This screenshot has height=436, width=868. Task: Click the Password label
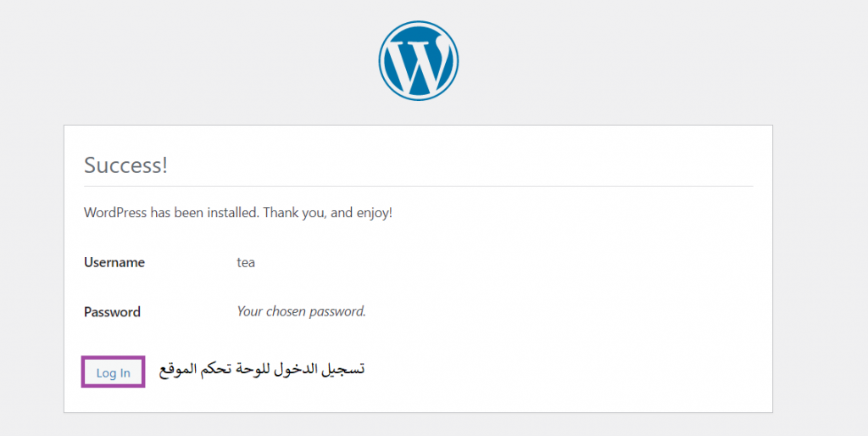(x=112, y=312)
